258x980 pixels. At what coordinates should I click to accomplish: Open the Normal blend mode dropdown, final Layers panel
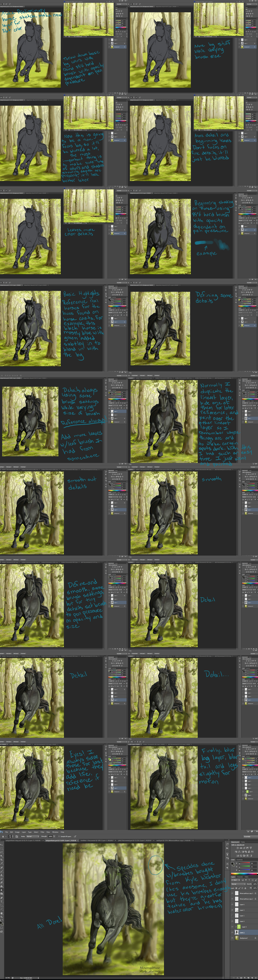click(238, 884)
